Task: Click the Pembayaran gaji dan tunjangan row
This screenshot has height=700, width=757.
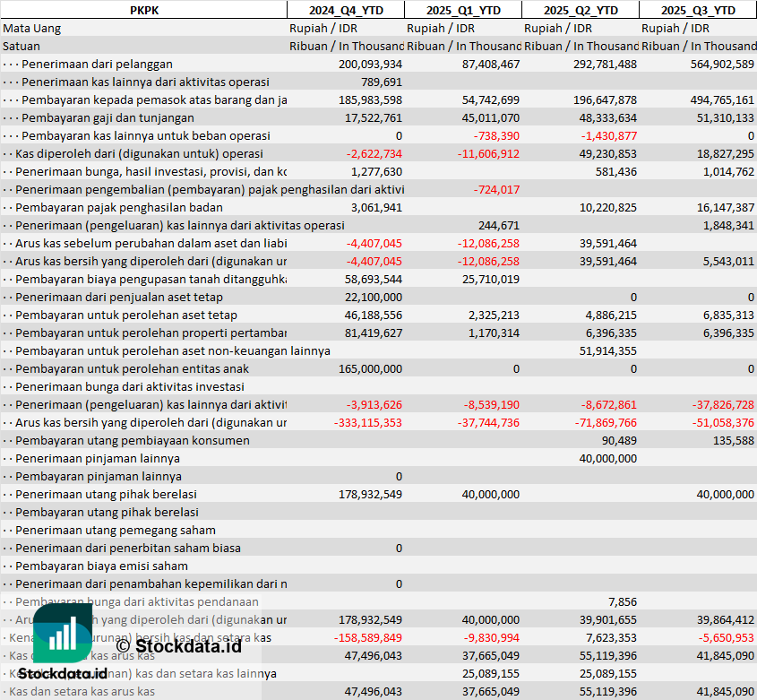Action: coord(107,117)
